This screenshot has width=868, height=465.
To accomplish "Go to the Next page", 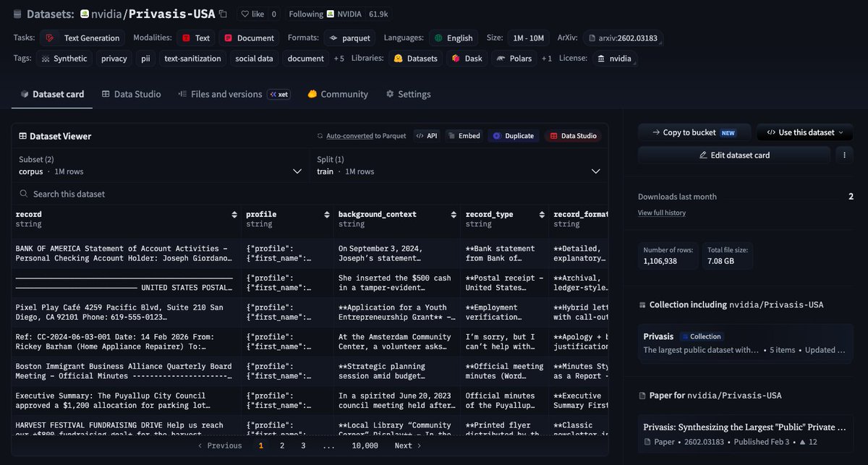I will (x=408, y=445).
